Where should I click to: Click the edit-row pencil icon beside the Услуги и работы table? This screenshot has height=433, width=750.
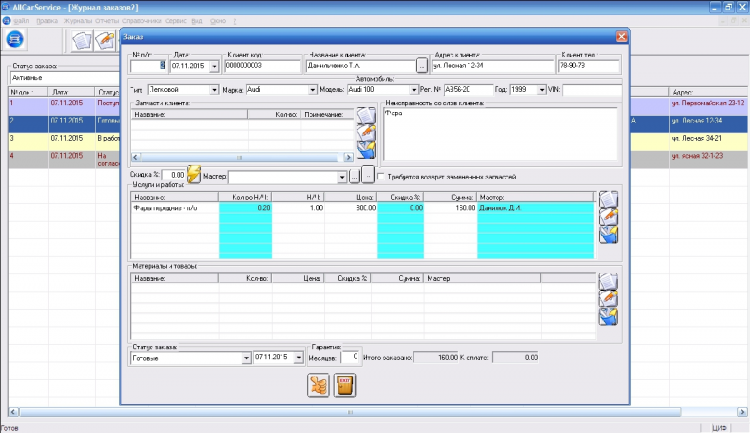click(608, 216)
